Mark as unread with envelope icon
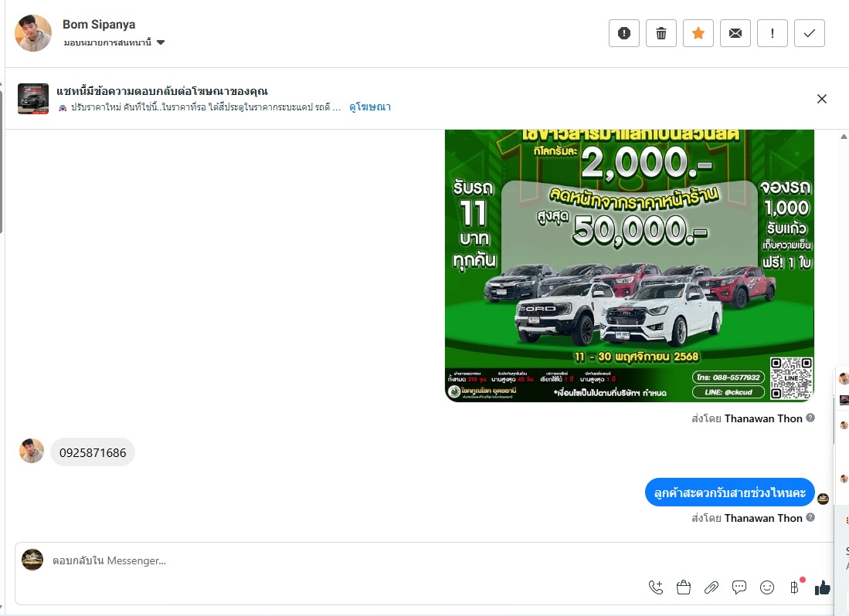849x616 pixels. point(735,33)
